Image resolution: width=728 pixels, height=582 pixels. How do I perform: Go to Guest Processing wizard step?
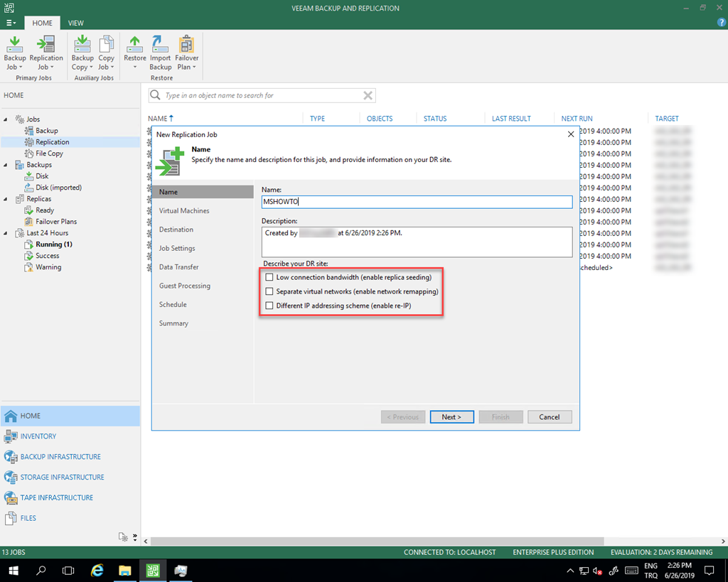[x=185, y=286]
